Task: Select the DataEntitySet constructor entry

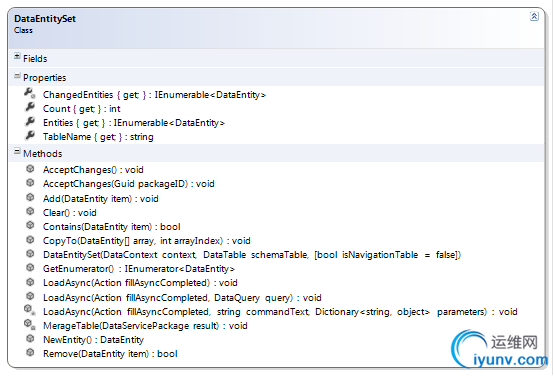Action: point(252,255)
